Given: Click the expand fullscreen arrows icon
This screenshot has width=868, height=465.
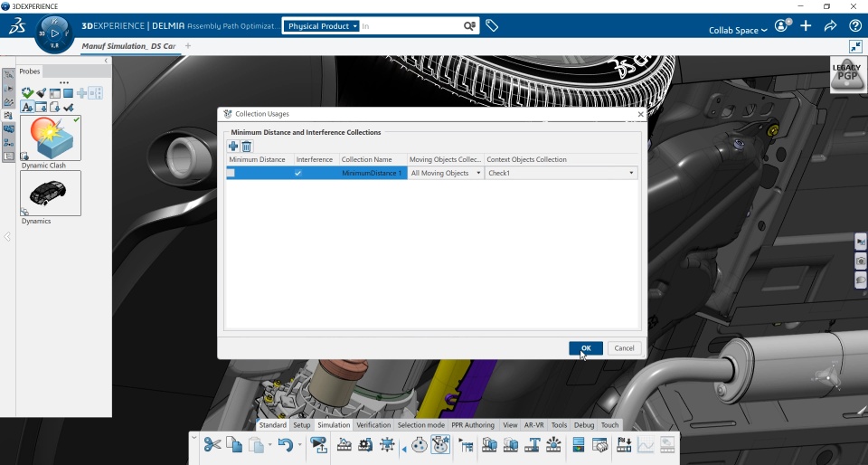Looking at the screenshot, I should [x=855, y=46].
